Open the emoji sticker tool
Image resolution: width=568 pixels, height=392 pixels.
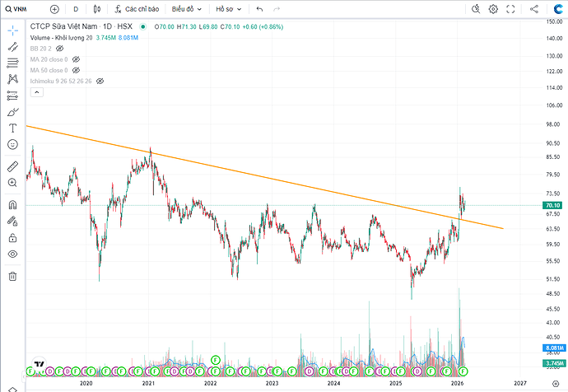pos(12,144)
